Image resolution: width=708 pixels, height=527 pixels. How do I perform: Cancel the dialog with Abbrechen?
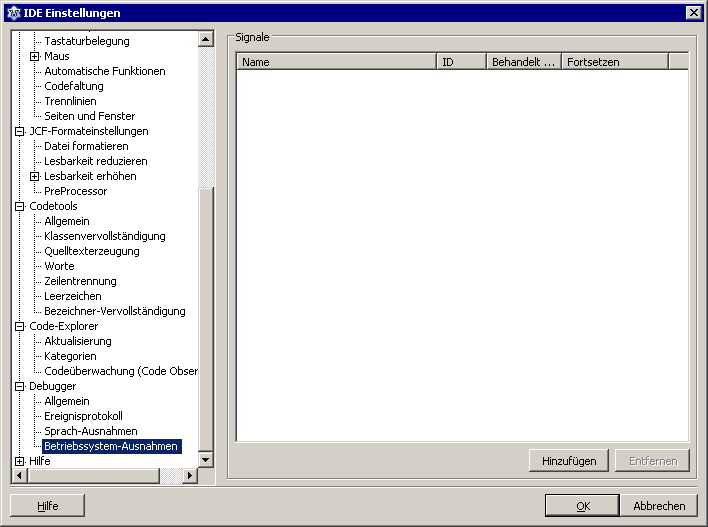tap(659, 506)
